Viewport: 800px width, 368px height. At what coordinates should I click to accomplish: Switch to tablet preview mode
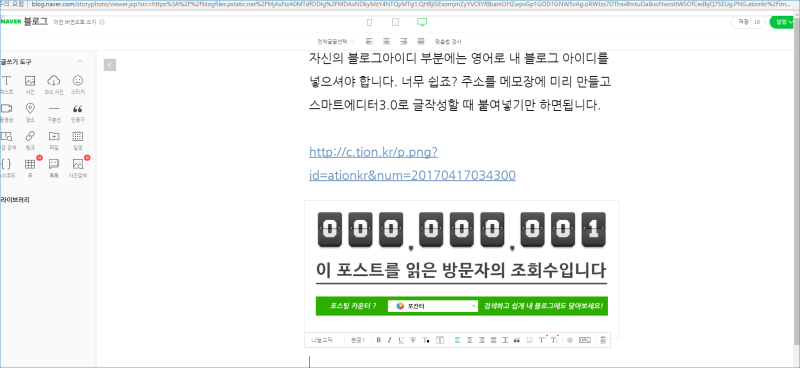[395, 22]
